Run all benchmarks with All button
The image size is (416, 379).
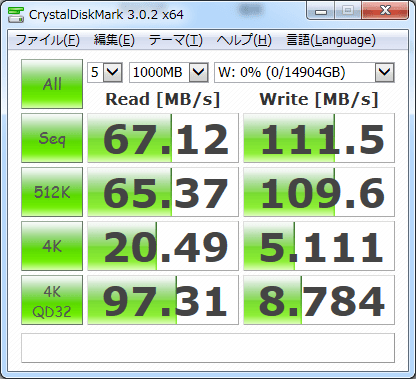(52, 84)
